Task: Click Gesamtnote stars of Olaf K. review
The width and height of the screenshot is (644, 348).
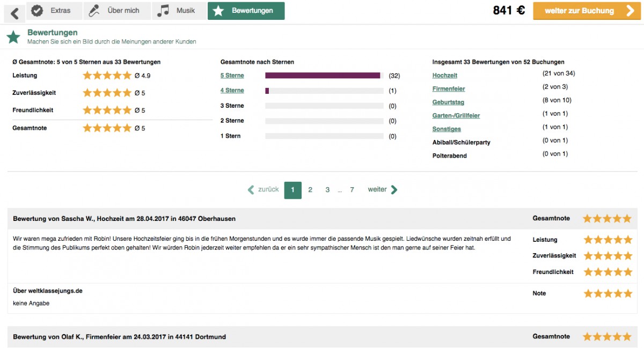Action: tap(608, 337)
